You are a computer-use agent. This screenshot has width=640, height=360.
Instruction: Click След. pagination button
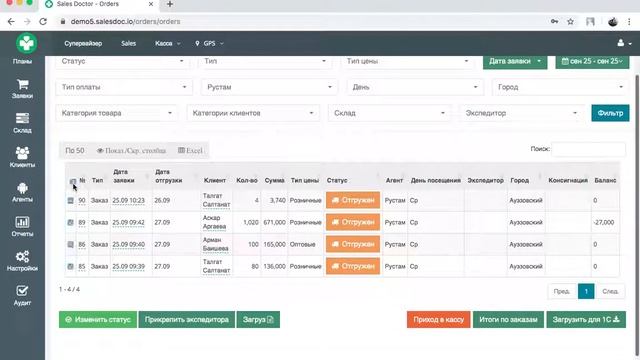coord(610,291)
